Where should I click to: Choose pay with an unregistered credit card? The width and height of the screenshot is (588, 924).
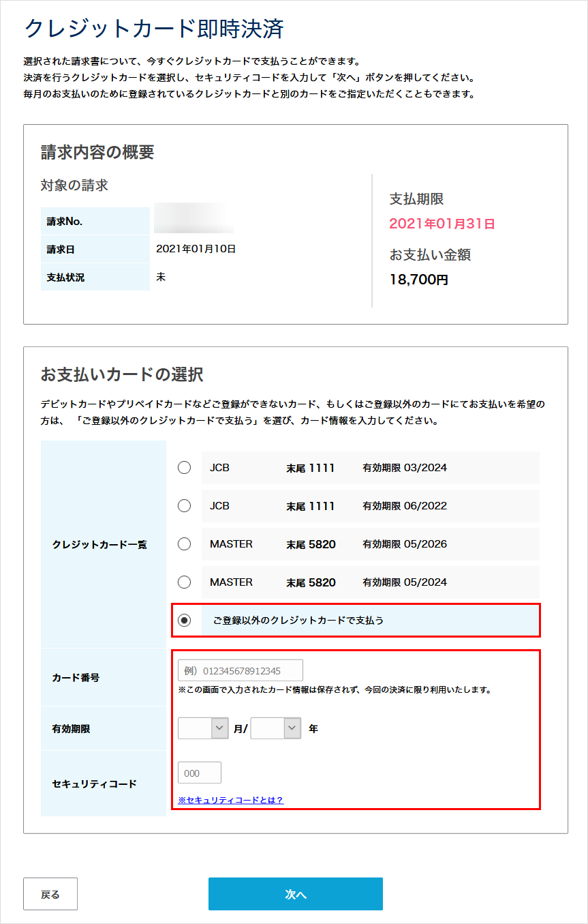click(x=184, y=621)
